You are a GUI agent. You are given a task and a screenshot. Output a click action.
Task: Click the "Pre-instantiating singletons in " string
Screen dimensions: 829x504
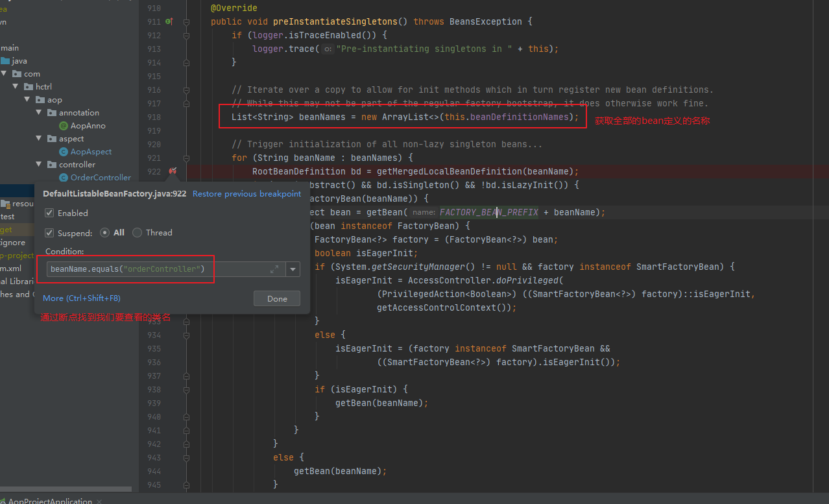424,49
